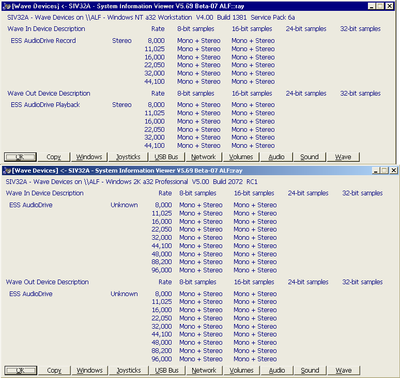The width and height of the screenshot is (400, 378).
Task: Open USB Bus in the Windows NT window
Action: (166, 157)
